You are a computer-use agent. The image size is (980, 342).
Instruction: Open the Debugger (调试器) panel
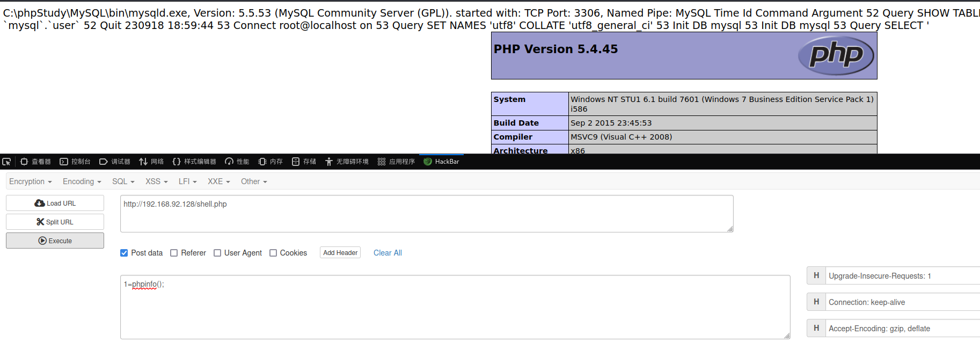tap(115, 162)
